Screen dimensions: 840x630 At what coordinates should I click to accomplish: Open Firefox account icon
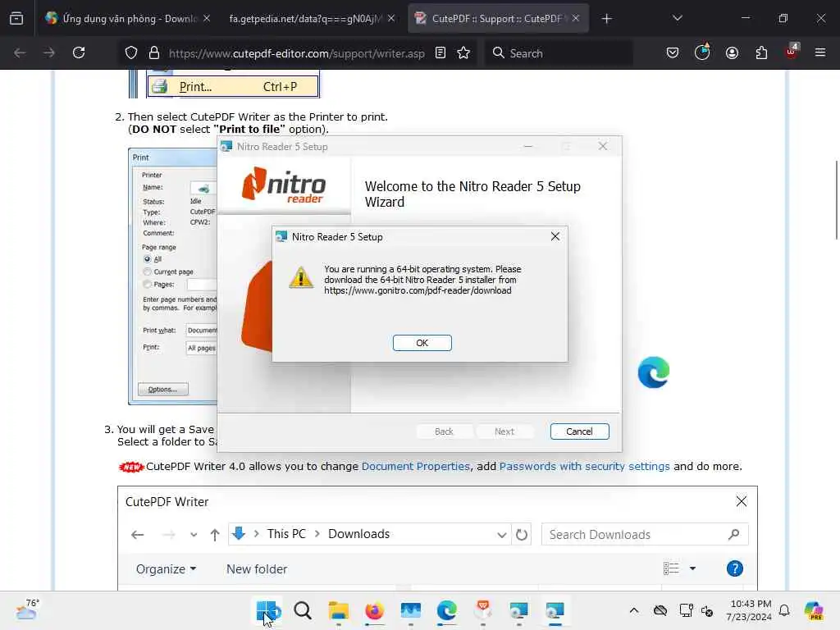click(732, 52)
